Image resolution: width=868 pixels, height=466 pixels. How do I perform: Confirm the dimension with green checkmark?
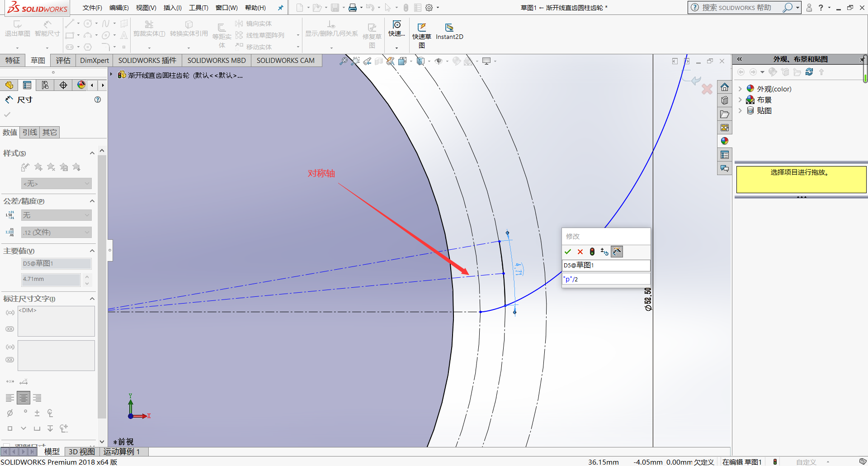coord(568,252)
